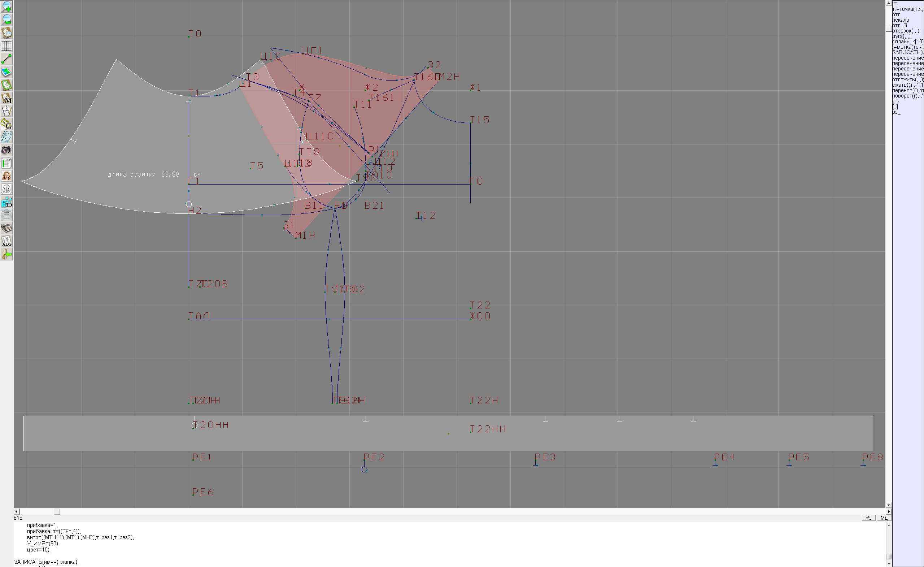Click the woman portrait icon

(6, 176)
